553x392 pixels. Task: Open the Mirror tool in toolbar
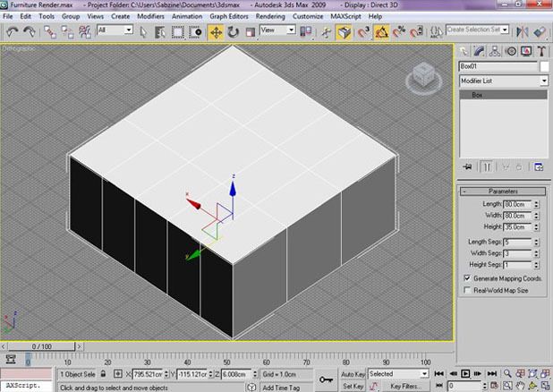tap(523, 31)
